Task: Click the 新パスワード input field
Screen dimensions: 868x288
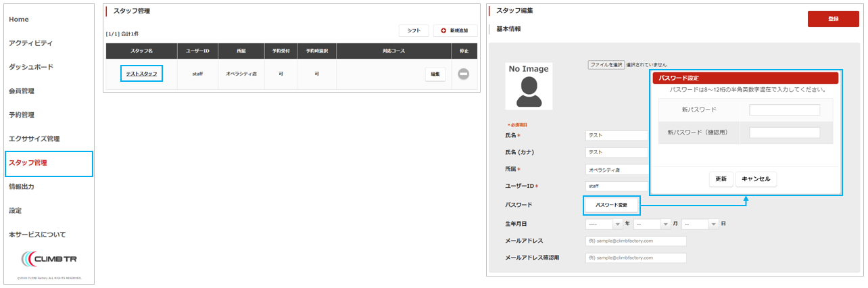Action: click(784, 110)
